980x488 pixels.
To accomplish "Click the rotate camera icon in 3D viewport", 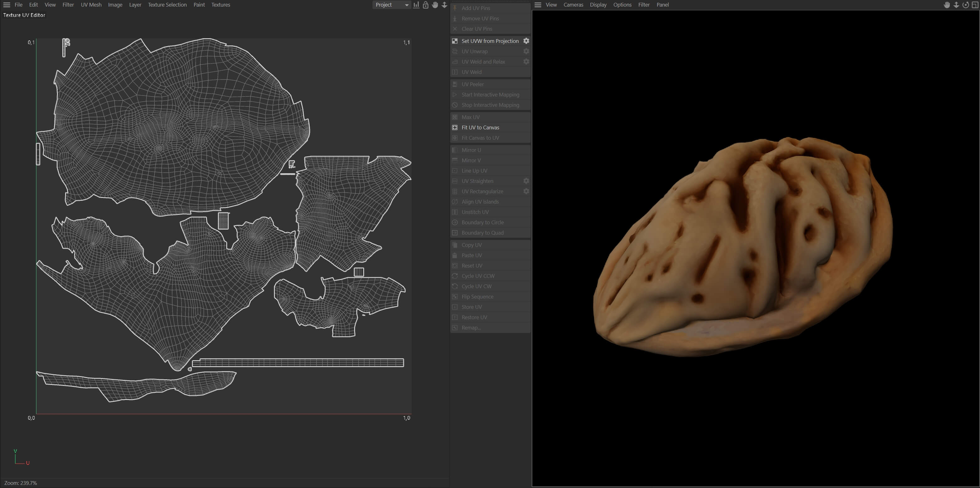I will click(966, 5).
